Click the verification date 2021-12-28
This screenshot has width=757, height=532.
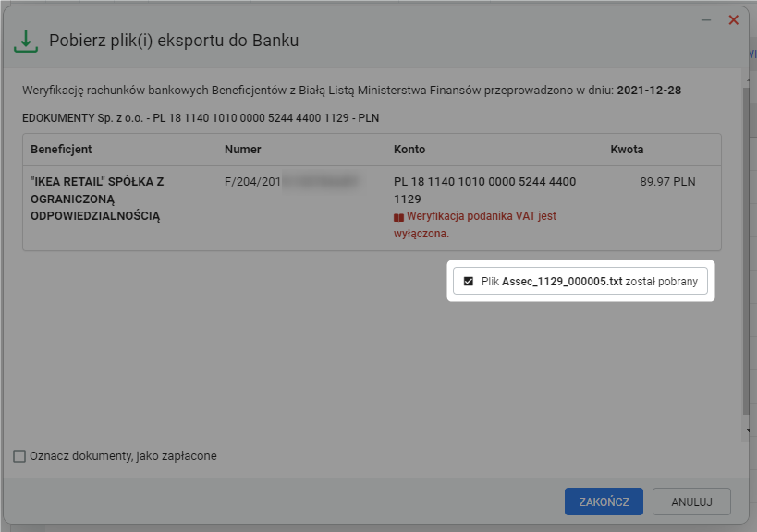[649, 91]
